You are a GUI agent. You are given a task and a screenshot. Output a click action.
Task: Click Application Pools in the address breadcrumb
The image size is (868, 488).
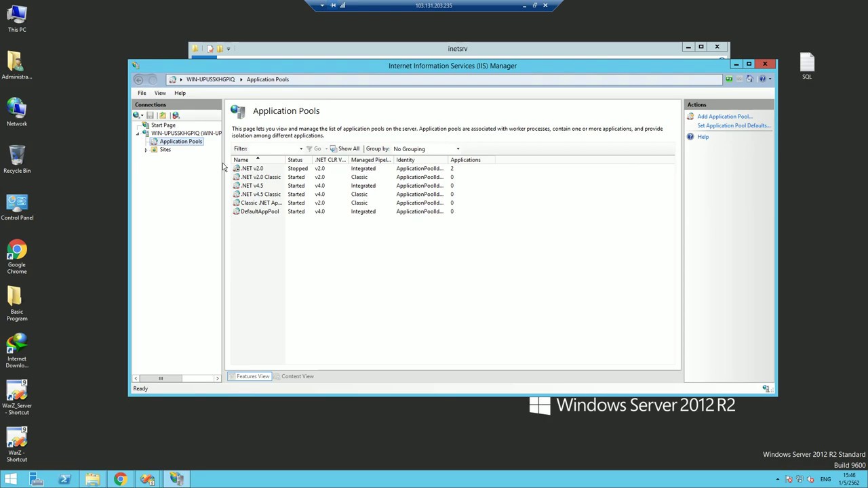point(268,79)
